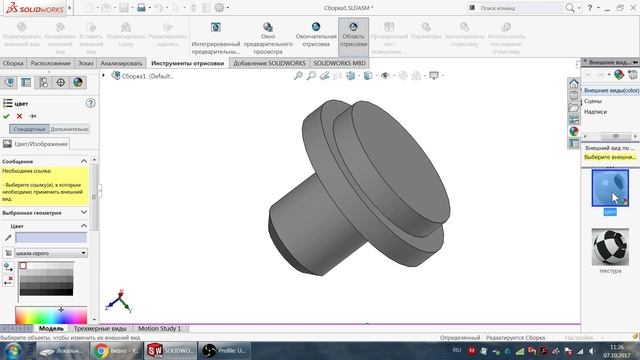Click the add swatch color icon
This screenshot has width=640, height=360.
(x=8, y=267)
